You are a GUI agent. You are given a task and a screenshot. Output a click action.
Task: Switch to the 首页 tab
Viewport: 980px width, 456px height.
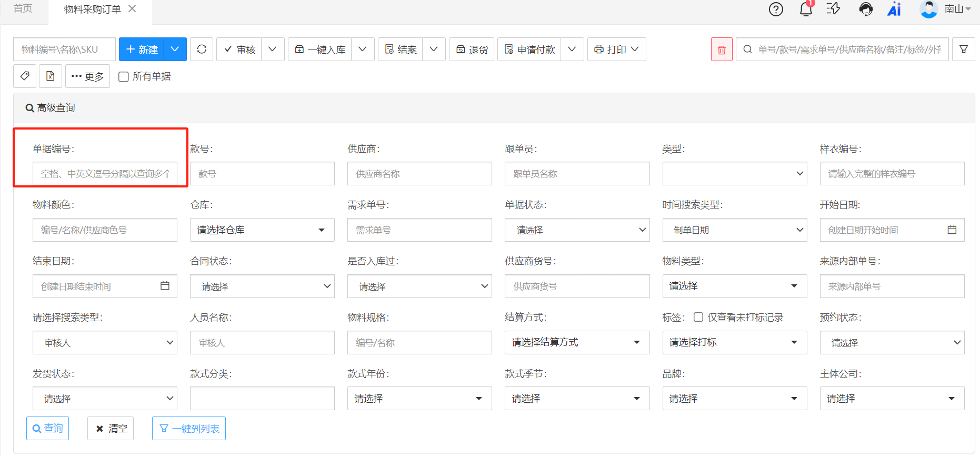coord(23,8)
